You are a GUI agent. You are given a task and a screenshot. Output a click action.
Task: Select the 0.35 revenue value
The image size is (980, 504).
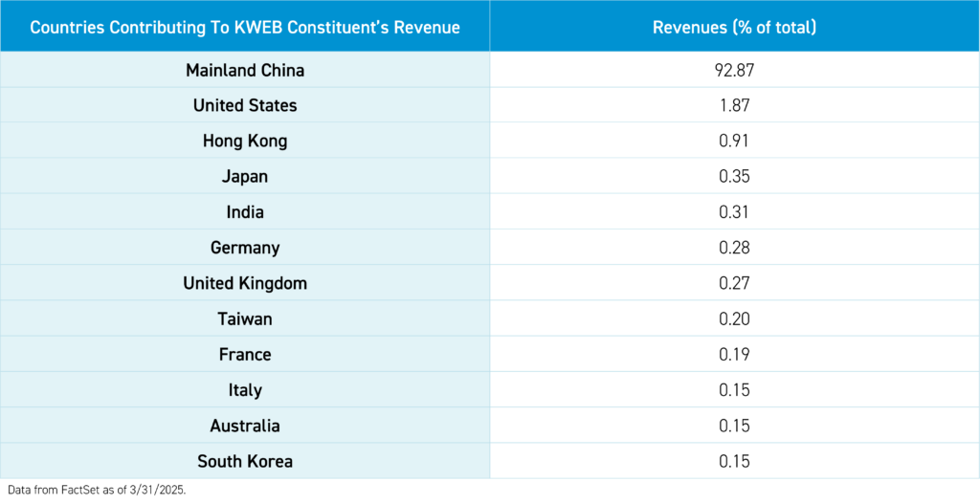pyautogui.click(x=734, y=177)
